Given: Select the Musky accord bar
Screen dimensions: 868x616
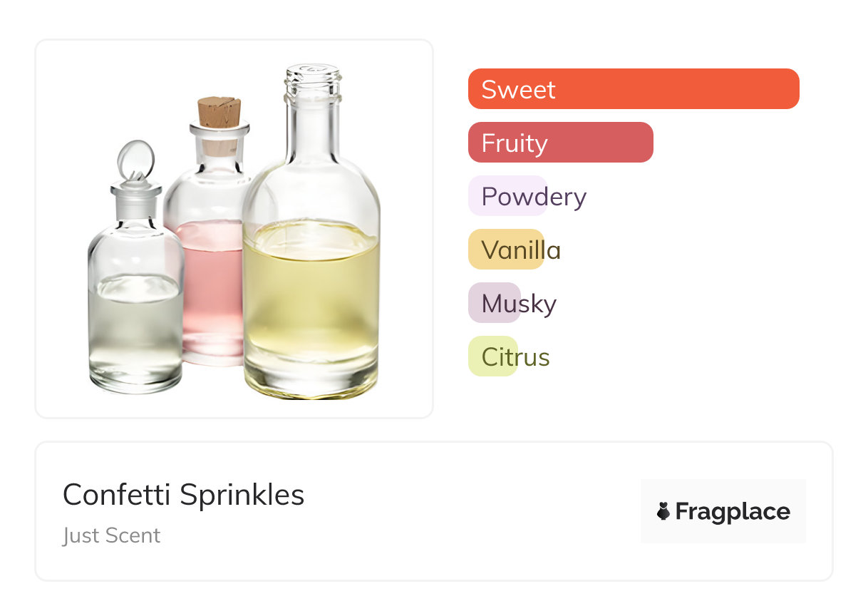Looking at the screenshot, I should pyautogui.click(x=495, y=303).
